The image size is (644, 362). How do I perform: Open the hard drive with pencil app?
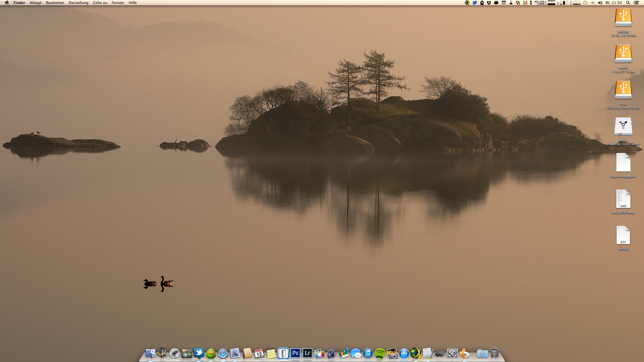coord(428,353)
